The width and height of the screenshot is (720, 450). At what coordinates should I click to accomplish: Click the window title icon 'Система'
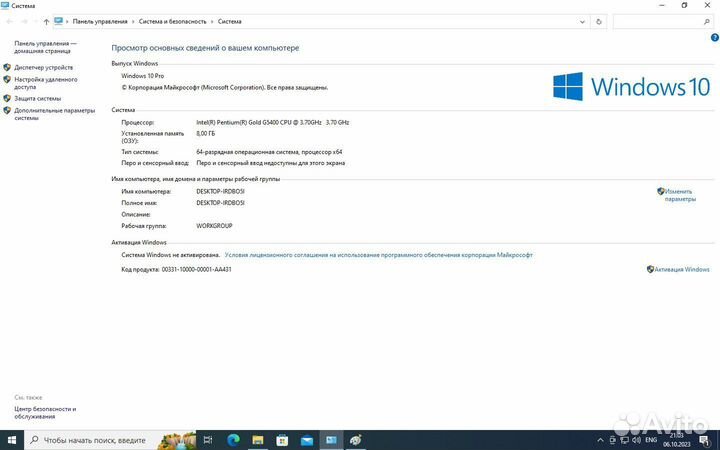click(x=5, y=6)
